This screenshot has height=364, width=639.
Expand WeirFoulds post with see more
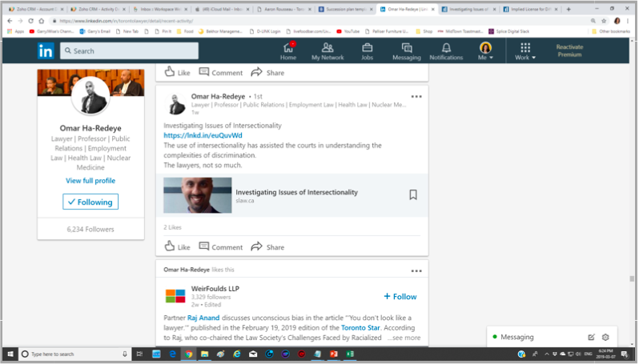[x=404, y=338]
